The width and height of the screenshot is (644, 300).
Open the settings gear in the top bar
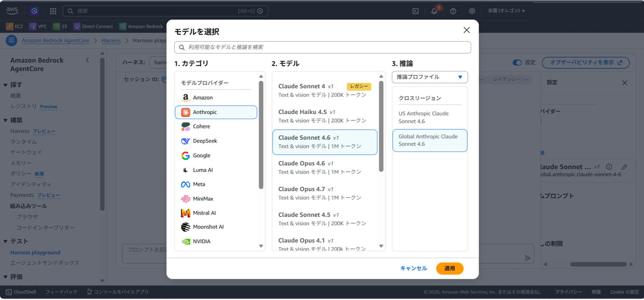pyautogui.click(x=472, y=11)
